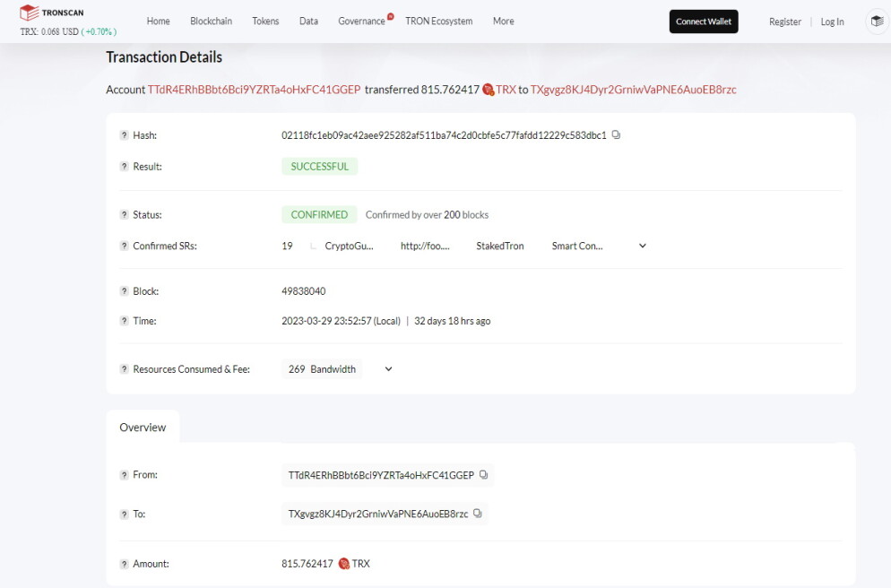Image resolution: width=891 pixels, height=588 pixels.
Task: Click help icon beside Resources Consumed & Fee
Action: click(x=124, y=369)
